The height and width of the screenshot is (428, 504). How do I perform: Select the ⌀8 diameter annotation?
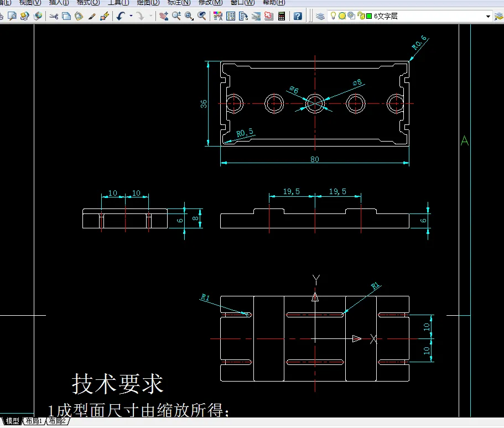[x=357, y=82]
